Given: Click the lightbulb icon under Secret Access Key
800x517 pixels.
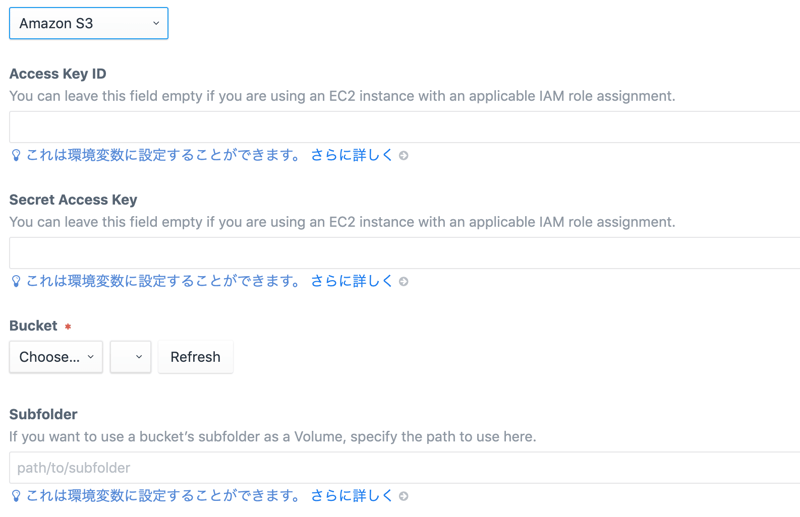Looking at the screenshot, I should click(x=16, y=282).
